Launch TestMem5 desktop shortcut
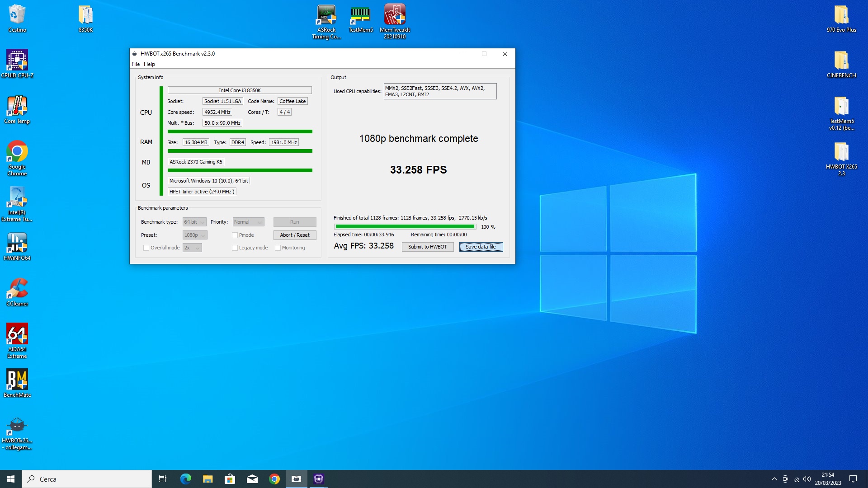 coord(361,18)
